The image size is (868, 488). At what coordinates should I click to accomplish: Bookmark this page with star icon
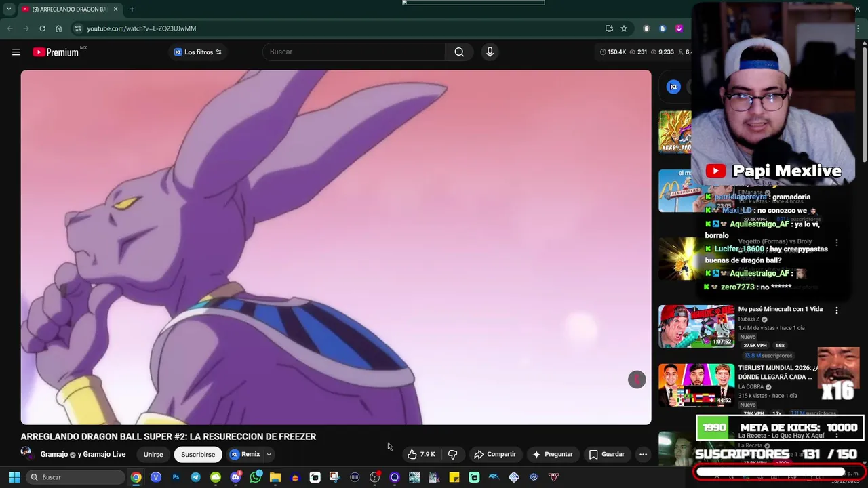point(624,28)
